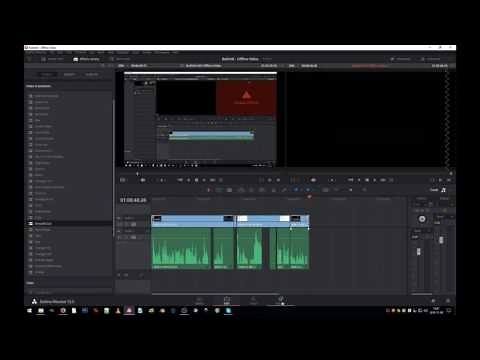Toggle loop playback in source viewer
480x360 pixels.
point(221,180)
